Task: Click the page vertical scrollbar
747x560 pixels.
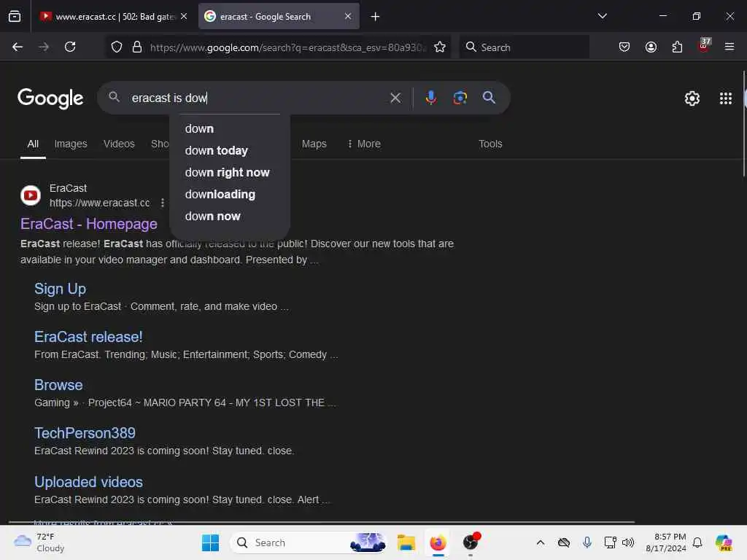Action: pos(744,124)
